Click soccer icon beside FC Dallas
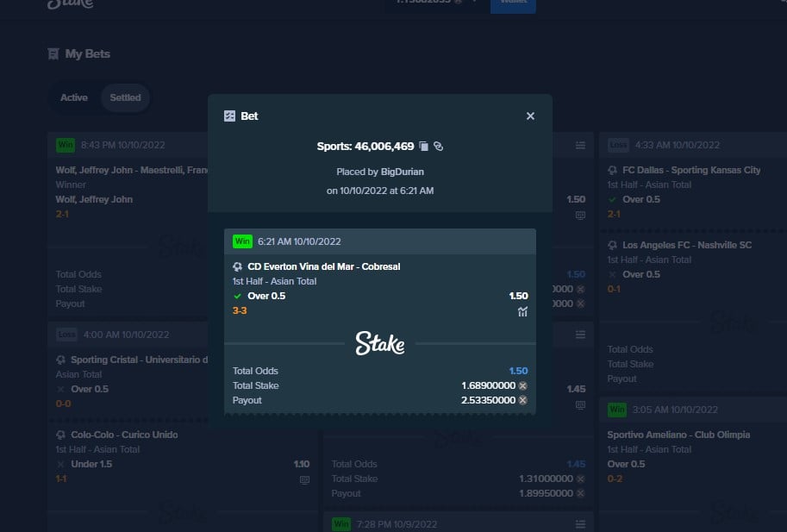This screenshot has height=532, width=787. coord(612,170)
